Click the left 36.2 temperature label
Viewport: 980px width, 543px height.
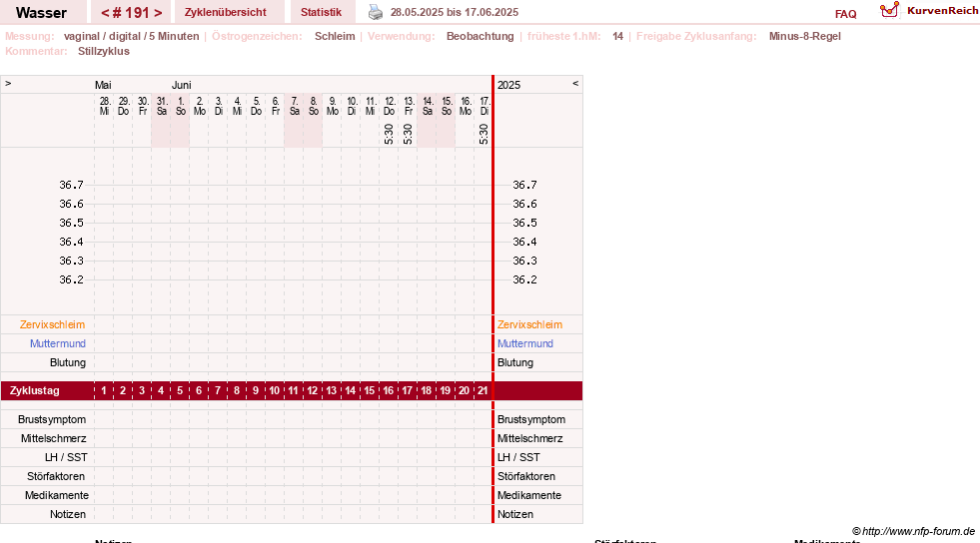point(71,279)
